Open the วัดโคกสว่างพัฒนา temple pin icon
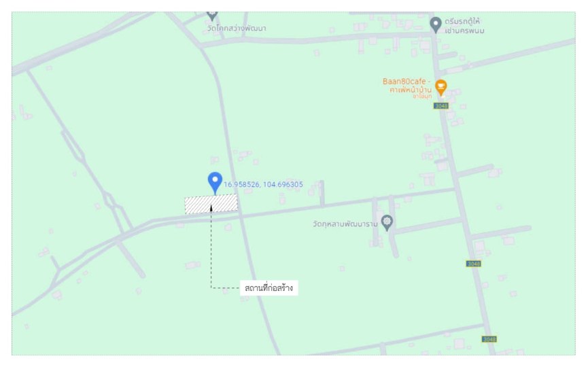Viewport: 588px width, 369px height. click(212, 16)
